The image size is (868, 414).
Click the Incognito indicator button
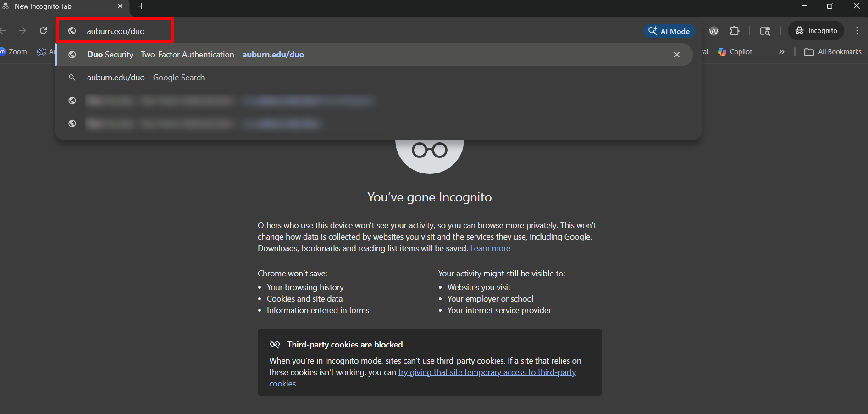(x=816, y=31)
